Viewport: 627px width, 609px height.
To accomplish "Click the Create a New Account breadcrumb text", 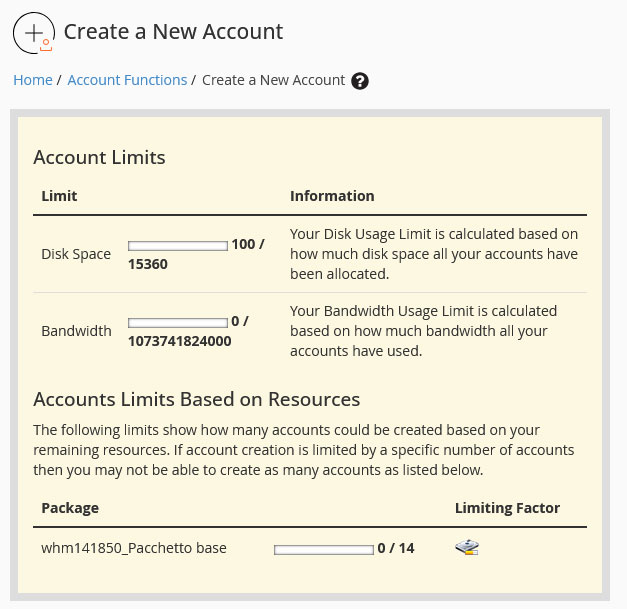I will click(273, 80).
